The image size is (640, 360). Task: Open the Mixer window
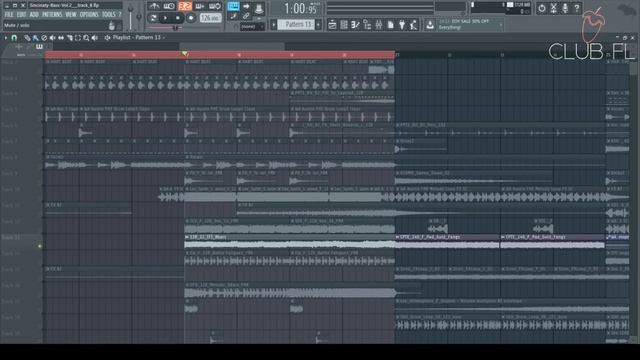tap(379, 25)
